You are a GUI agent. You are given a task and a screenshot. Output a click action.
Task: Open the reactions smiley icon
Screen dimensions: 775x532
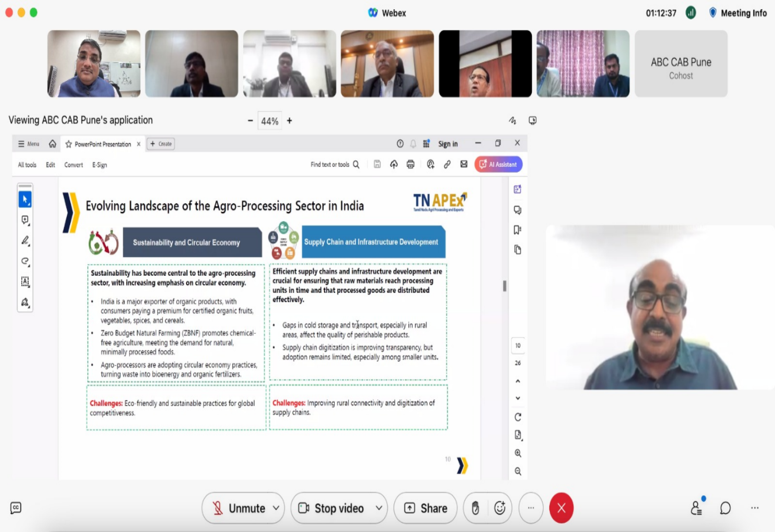pyautogui.click(x=500, y=508)
